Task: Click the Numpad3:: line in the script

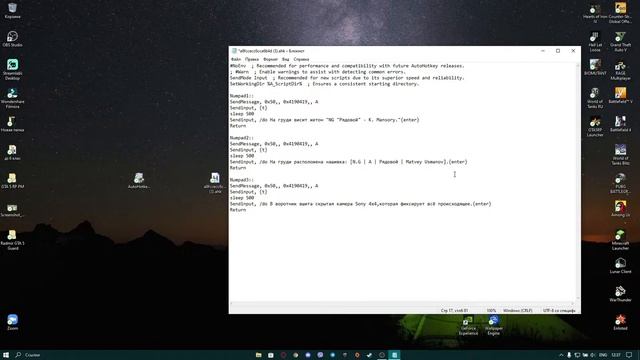Action: 242,180
